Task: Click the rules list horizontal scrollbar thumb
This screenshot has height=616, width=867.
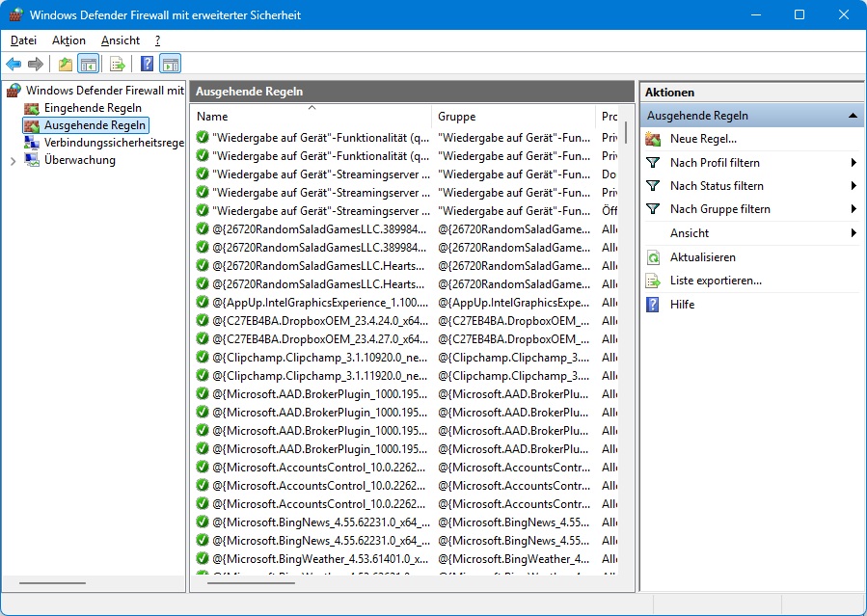Action: point(251,582)
